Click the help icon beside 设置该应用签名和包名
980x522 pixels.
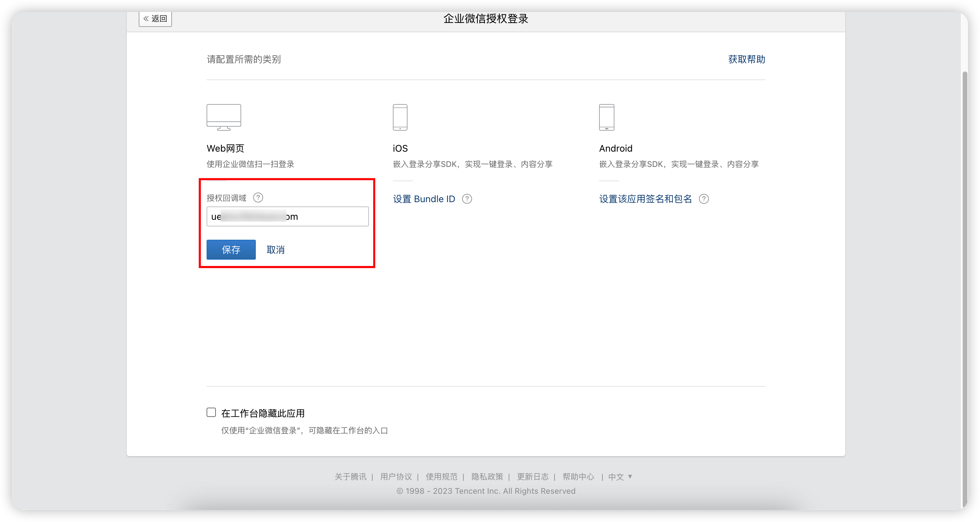point(704,199)
